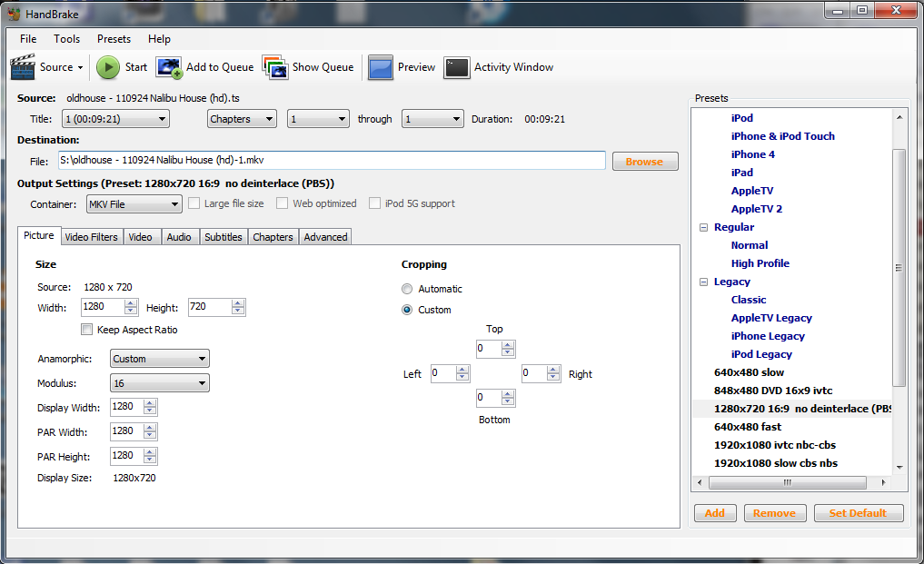Switch to the Video tab

click(x=141, y=237)
